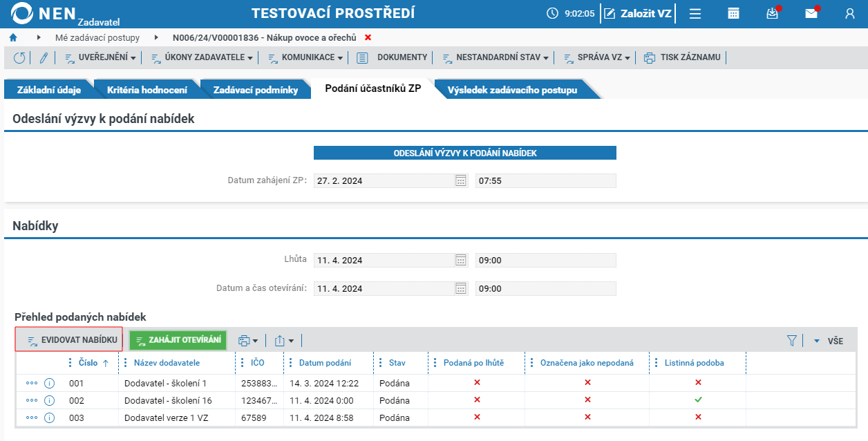Open the inbox tray notifications icon
Viewport: 868px width, 441px height.
click(773, 14)
